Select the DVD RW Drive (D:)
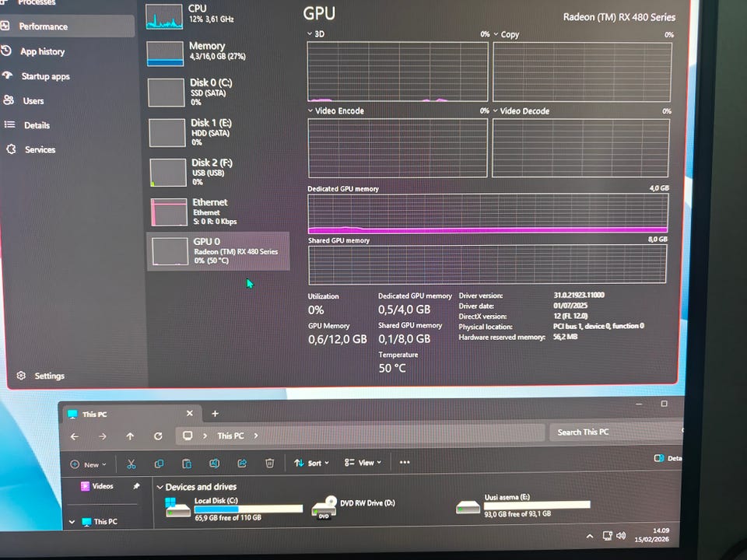 (353, 508)
